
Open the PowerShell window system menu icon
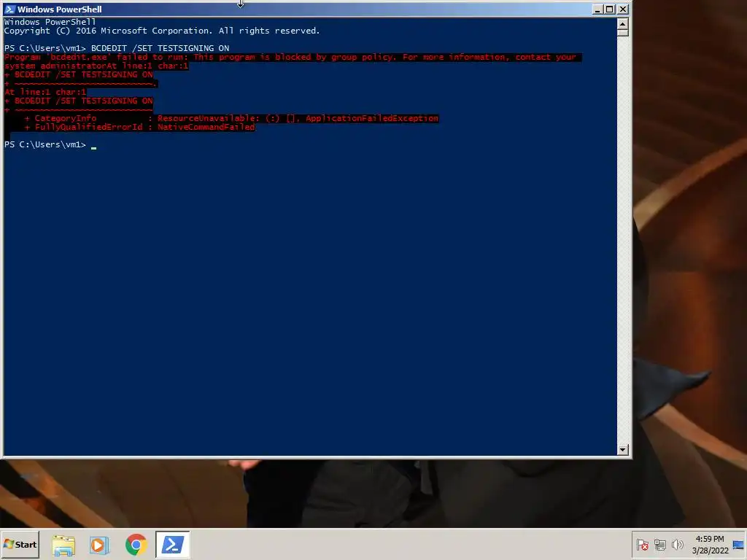[x=9, y=9]
